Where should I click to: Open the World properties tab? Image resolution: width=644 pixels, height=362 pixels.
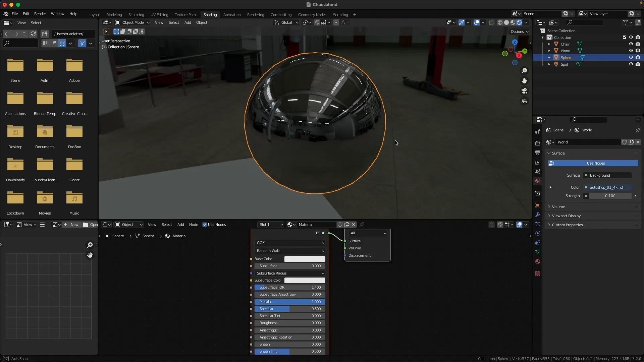coord(538,181)
